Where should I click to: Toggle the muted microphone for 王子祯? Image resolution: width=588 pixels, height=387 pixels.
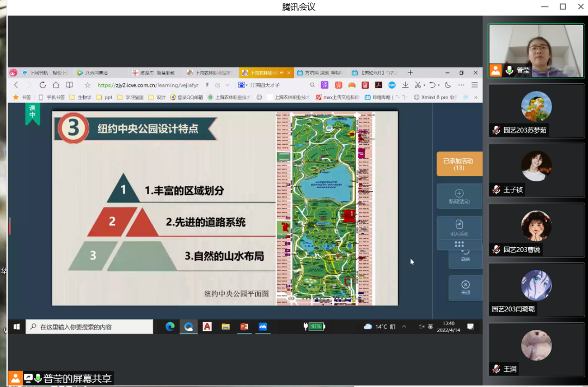(496, 190)
